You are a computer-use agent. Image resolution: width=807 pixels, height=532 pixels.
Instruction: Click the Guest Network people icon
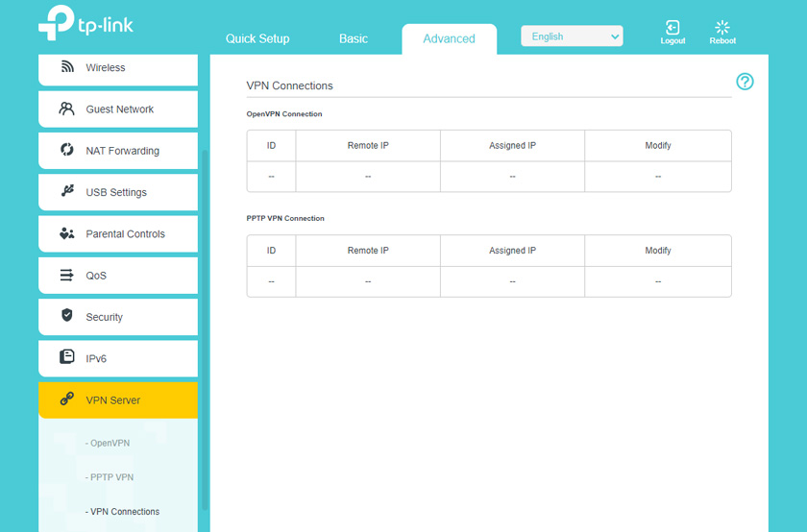67,109
